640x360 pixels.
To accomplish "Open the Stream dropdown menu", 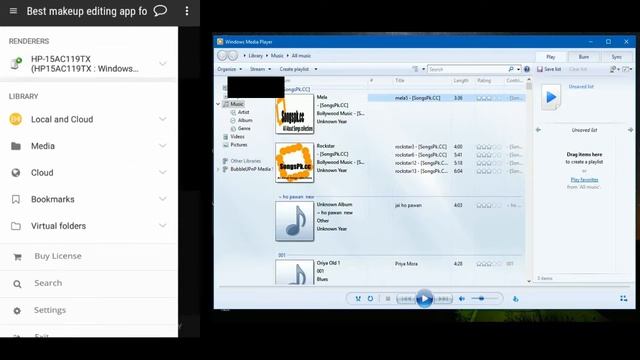I will tap(260, 69).
